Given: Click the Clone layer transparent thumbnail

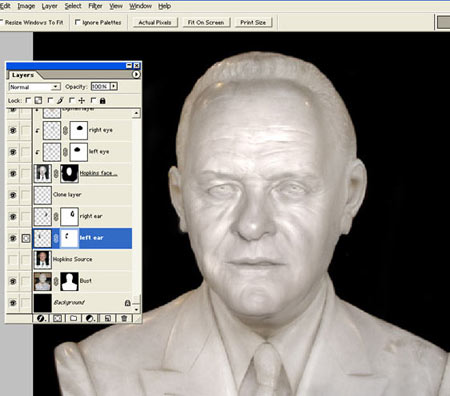Looking at the screenshot, I should pos(43,195).
